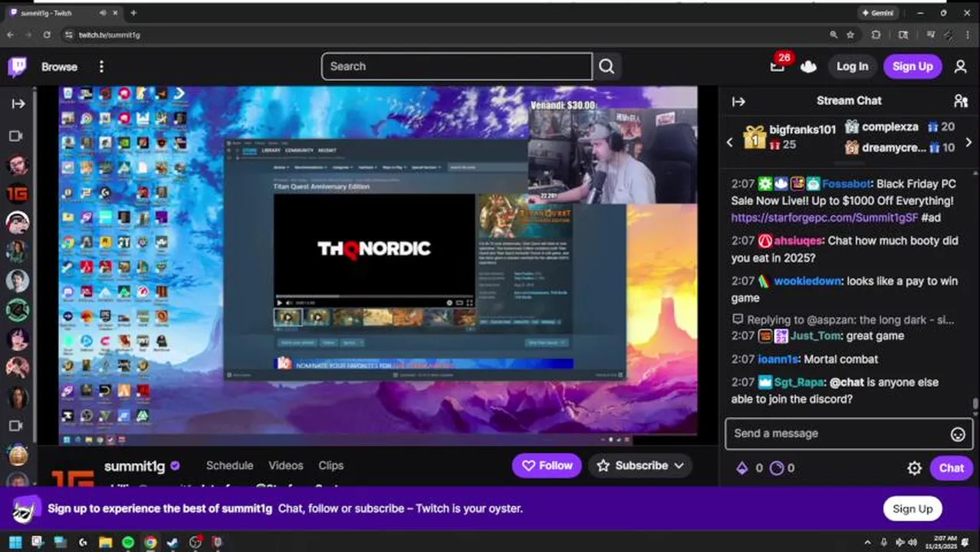
Task: Open Spotify from the taskbar
Action: click(x=128, y=543)
